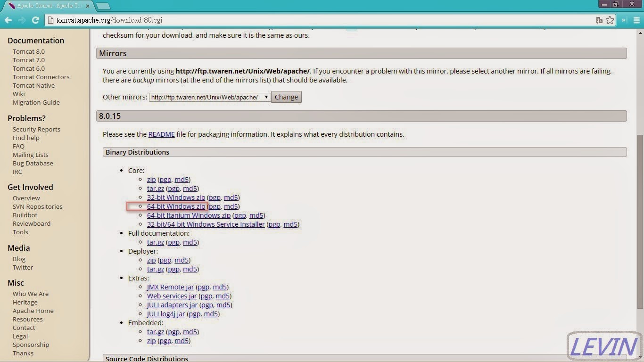Open pgp signature for 64-bit Windows zip
The image size is (644, 362).
pos(215,206)
